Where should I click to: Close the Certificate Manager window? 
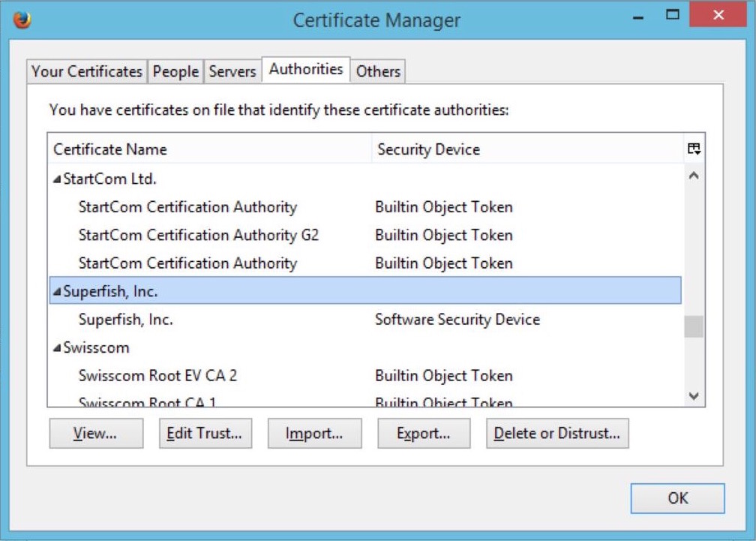point(718,15)
